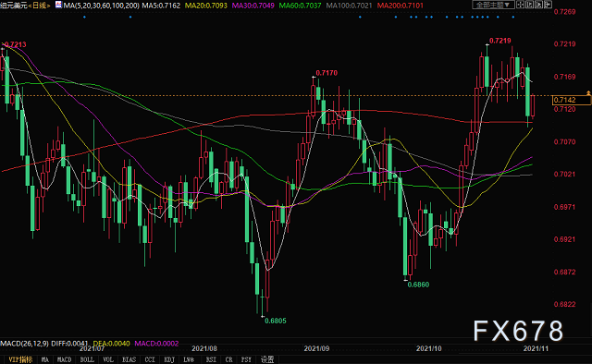Select the KDJ indicator tab
The width and height of the screenshot is (592, 364).
coord(169,359)
